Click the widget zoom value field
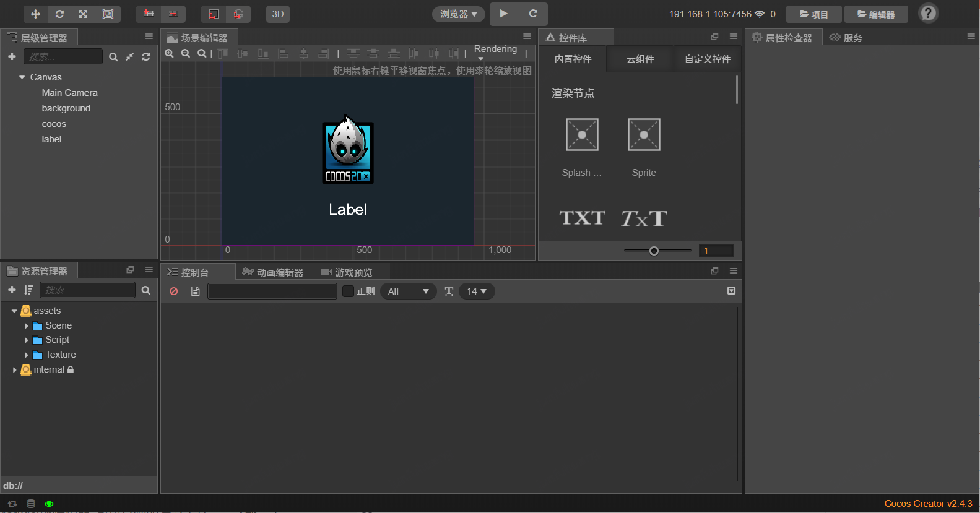Image resolution: width=980 pixels, height=513 pixels. pyautogui.click(x=716, y=251)
